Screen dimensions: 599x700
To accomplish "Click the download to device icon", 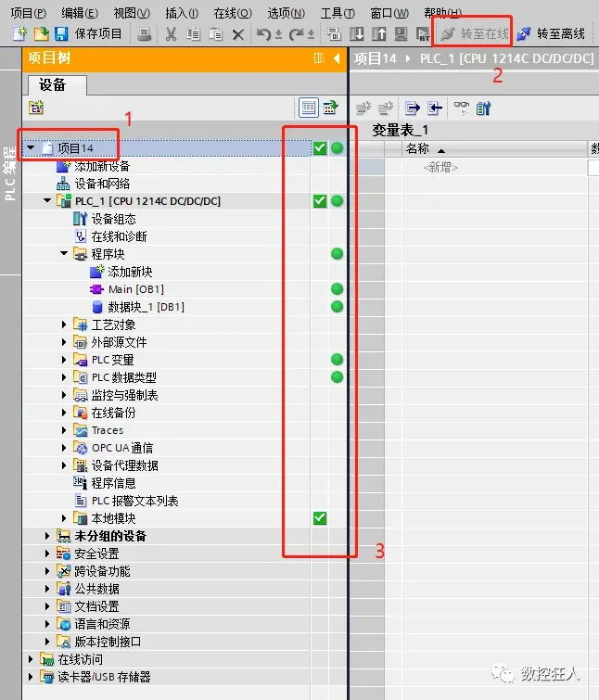I will click(x=356, y=34).
